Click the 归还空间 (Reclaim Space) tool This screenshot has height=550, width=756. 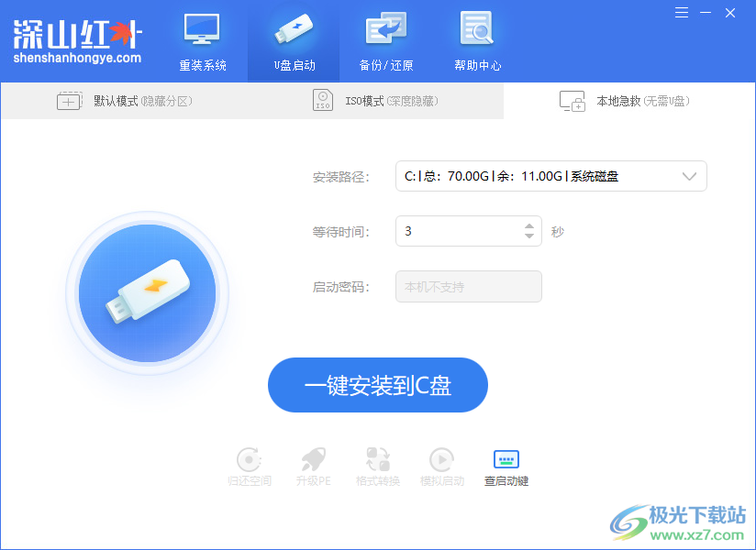click(249, 466)
